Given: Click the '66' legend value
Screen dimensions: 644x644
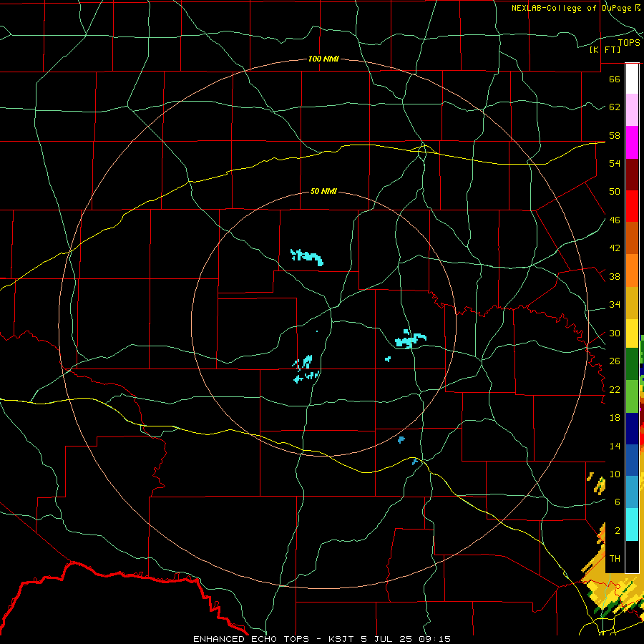Looking at the screenshot, I should [x=615, y=79].
